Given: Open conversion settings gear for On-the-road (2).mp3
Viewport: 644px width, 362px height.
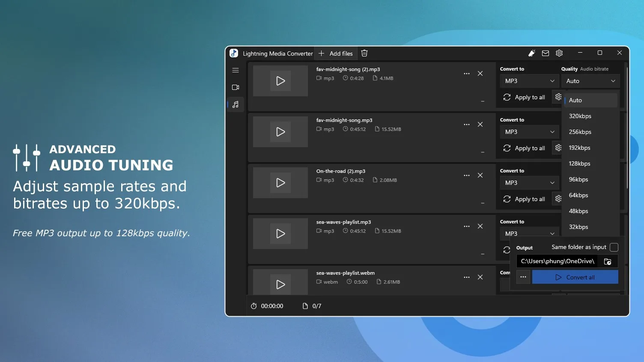Looking at the screenshot, I should (x=558, y=199).
